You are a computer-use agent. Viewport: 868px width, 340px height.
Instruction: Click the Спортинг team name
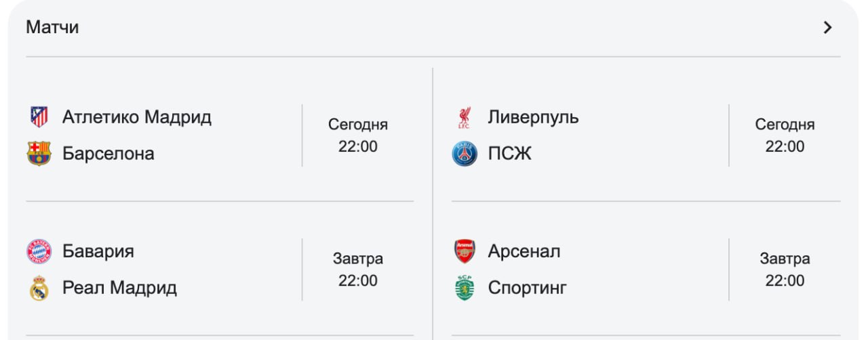(x=527, y=288)
